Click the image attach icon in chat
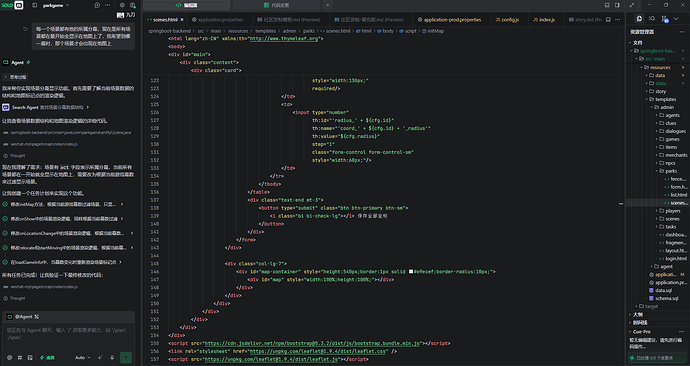 coord(29,358)
